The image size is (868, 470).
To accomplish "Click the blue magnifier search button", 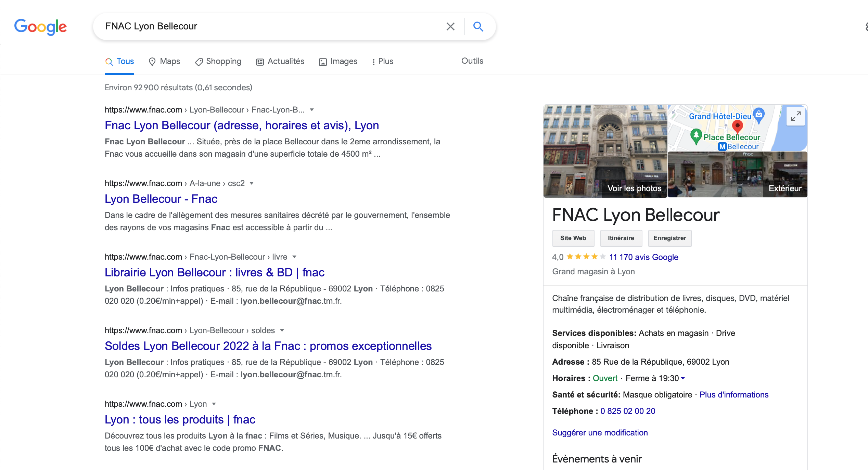I will pyautogui.click(x=478, y=26).
